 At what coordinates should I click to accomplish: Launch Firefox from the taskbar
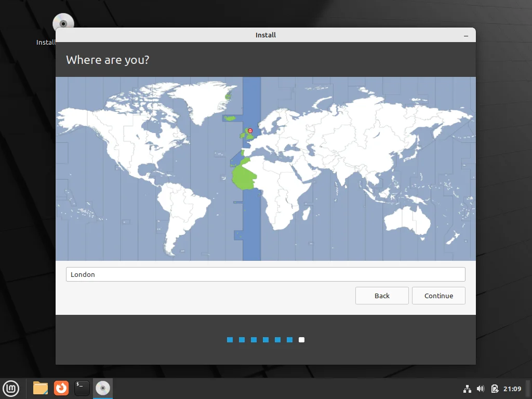point(61,388)
